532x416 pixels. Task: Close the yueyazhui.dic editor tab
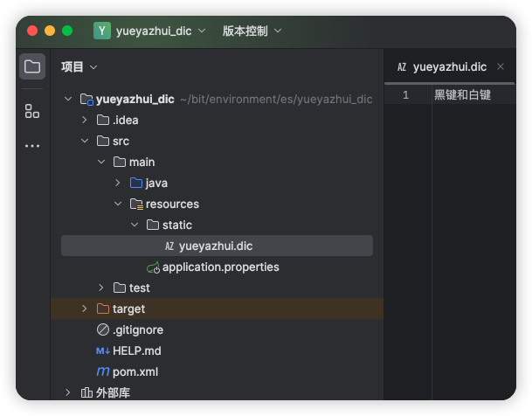[501, 66]
